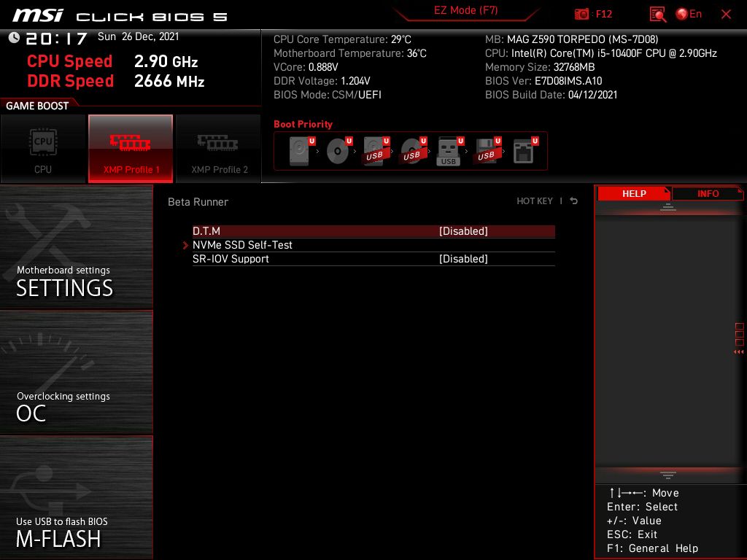Screen dimensions: 747x560
Task: Toggle XMP Profile 1
Action: 131,149
